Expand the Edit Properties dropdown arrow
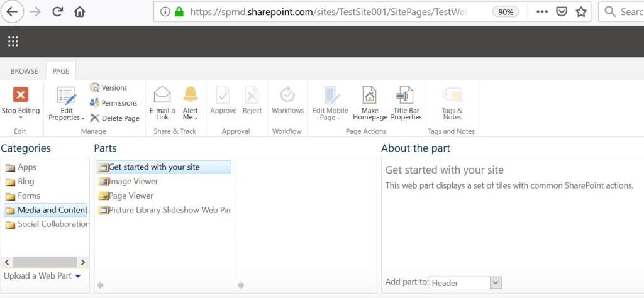 coord(83,118)
